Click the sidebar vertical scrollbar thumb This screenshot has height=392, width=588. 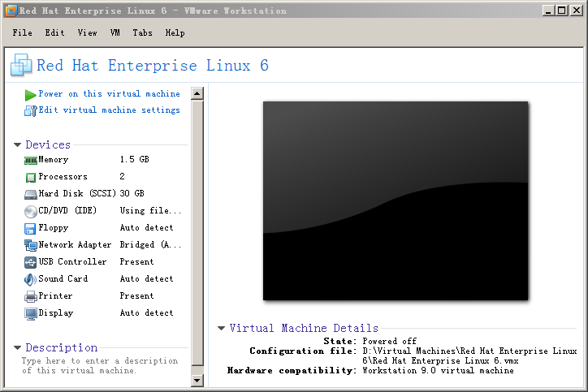coord(197,232)
